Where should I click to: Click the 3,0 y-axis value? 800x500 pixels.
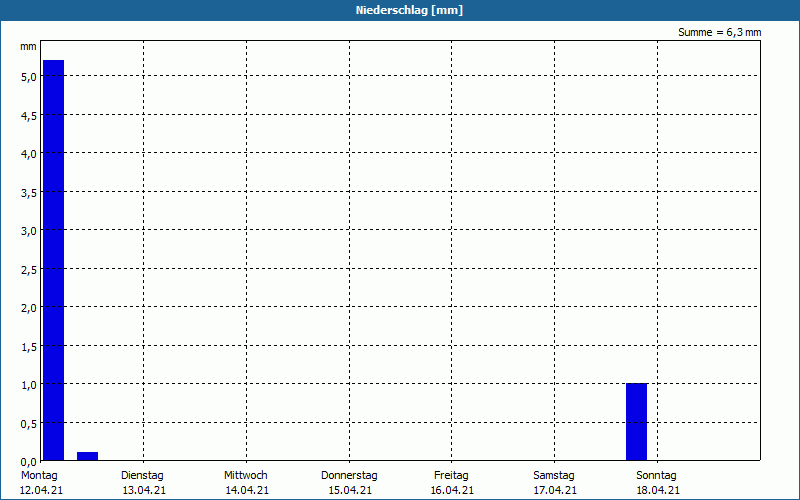pyautogui.click(x=29, y=231)
